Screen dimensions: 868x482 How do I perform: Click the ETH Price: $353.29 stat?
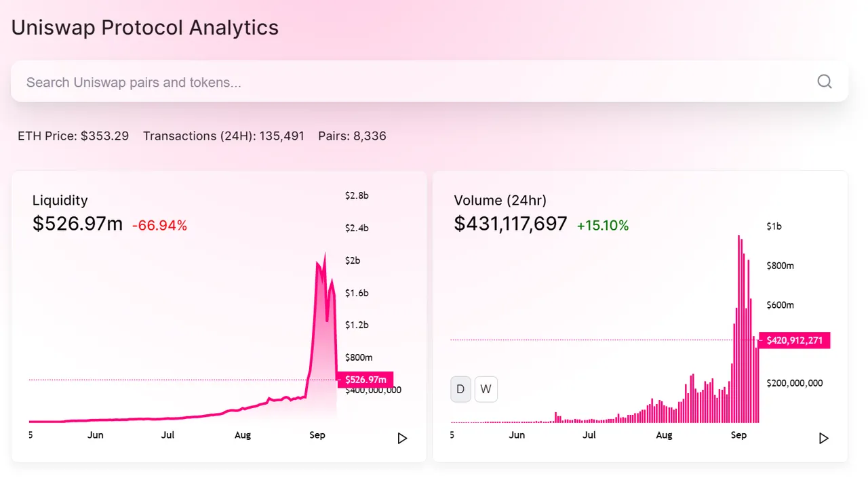click(x=73, y=136)
